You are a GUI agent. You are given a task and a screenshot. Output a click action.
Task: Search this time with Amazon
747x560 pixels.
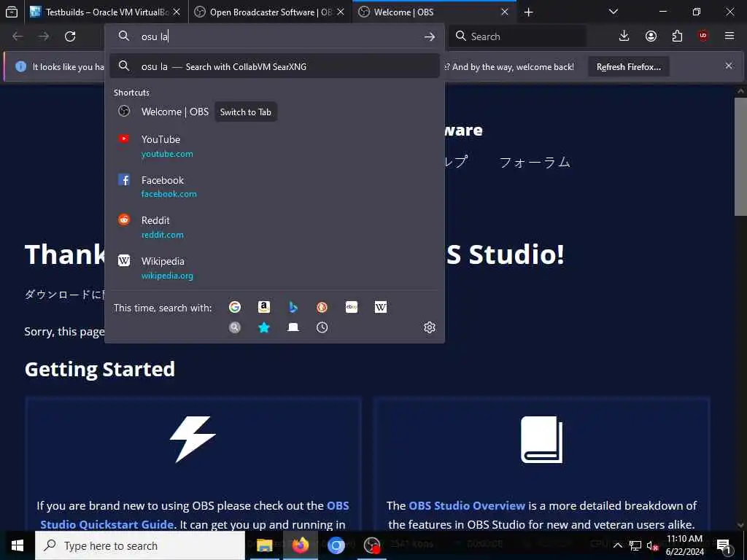click(264, 307)
